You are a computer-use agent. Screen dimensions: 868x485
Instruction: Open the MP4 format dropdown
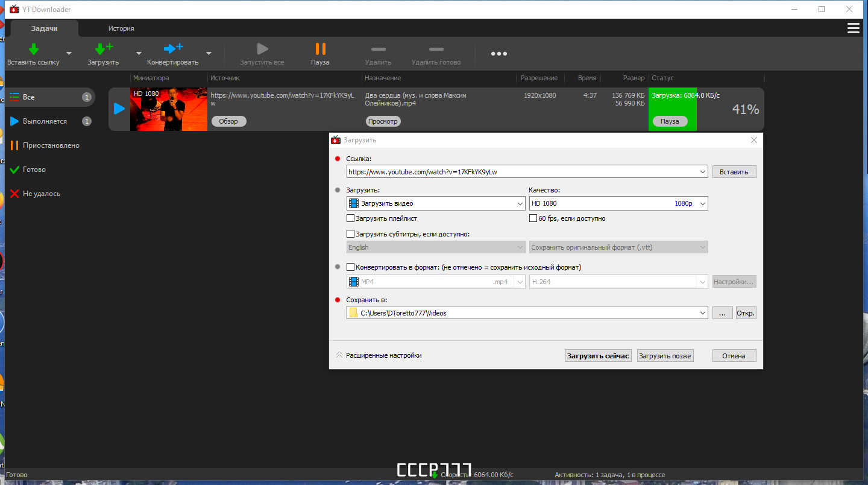[436, 282]
